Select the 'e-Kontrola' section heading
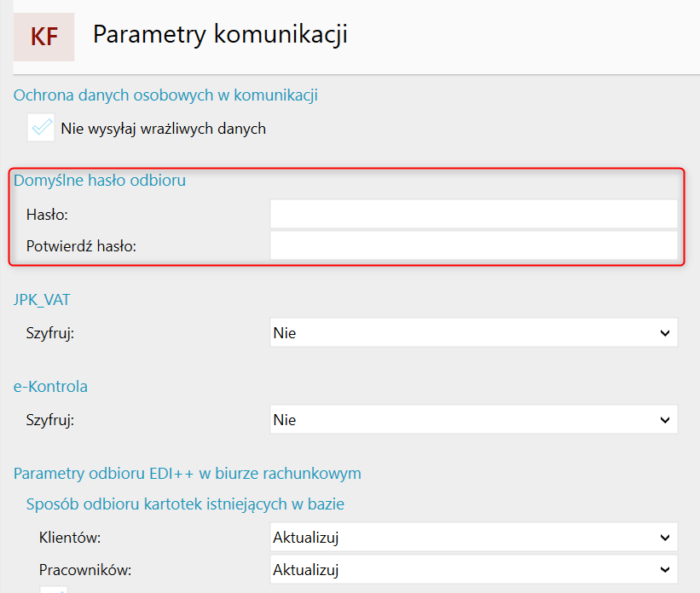Viewport: 700px width, 593px height. pos(50,386)
